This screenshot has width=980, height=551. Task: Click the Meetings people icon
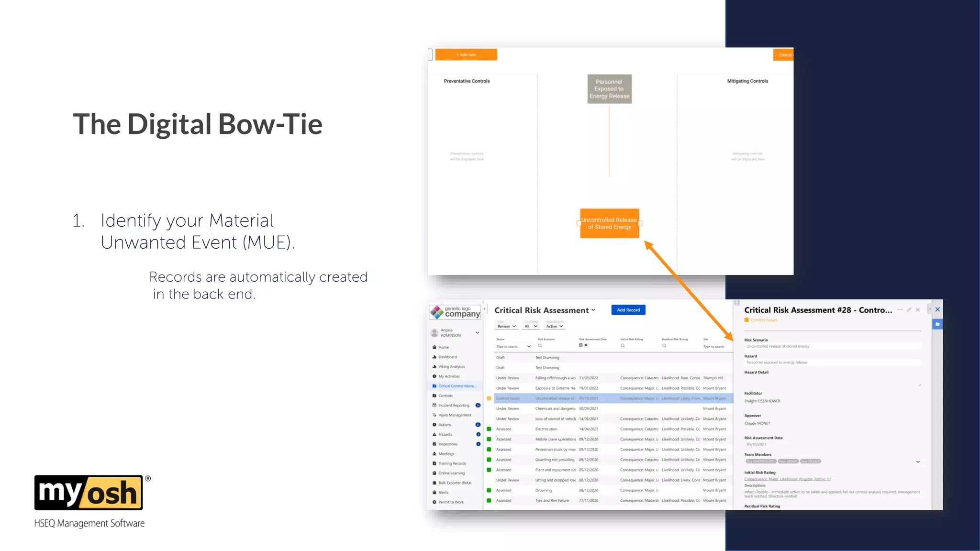434,454
